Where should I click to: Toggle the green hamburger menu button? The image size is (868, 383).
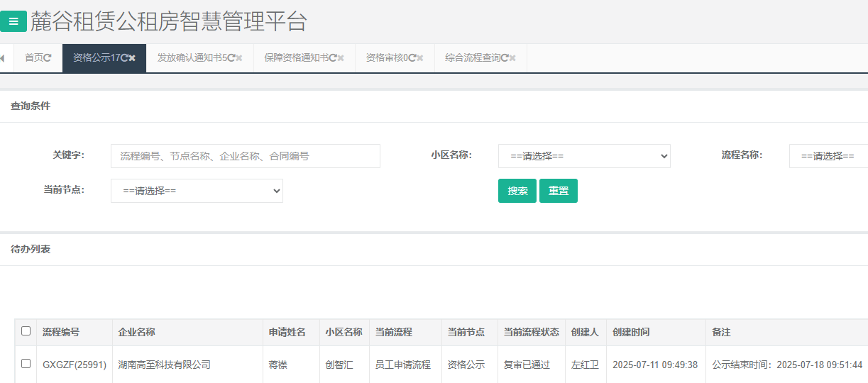click(x=13, y=21)
